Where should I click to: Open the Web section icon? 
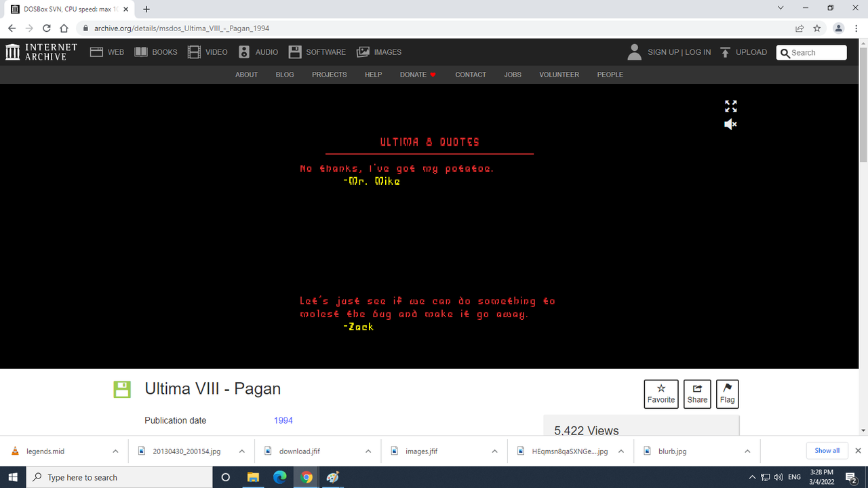pyautogui.click(x=96, y=52)
